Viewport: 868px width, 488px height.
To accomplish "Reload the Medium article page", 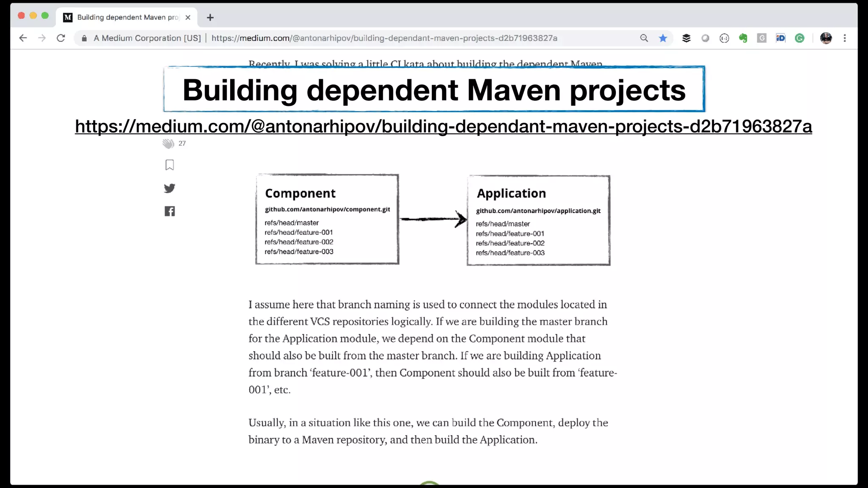I will coord(61,38).
